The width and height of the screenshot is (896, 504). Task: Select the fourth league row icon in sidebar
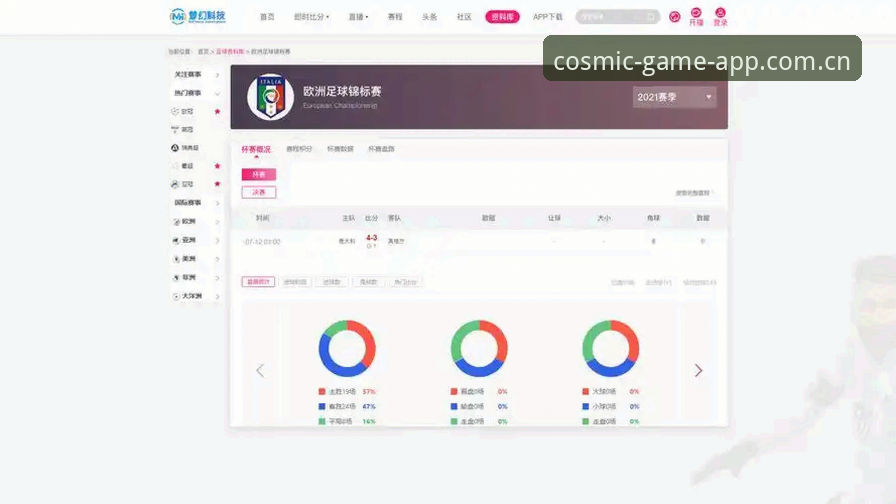[175, 166]
